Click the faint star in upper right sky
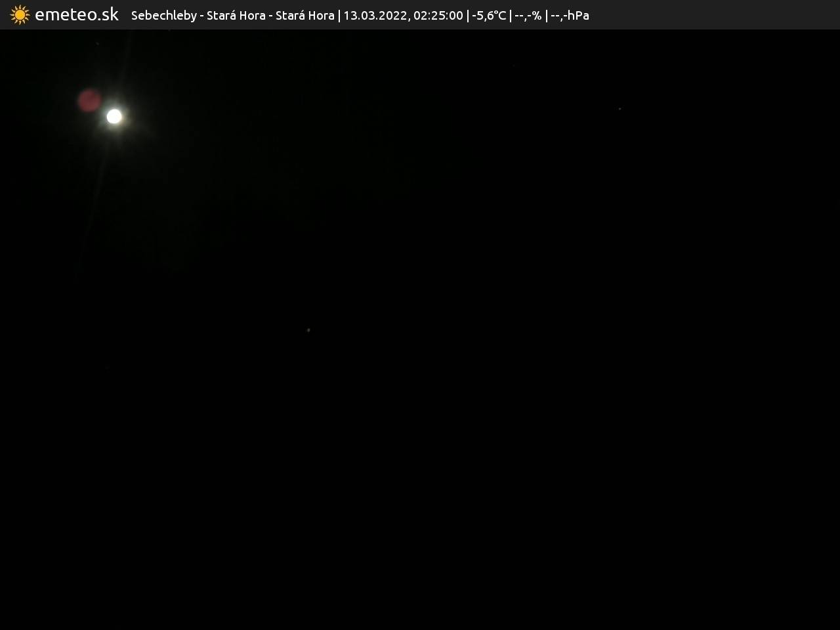The image size is (840, 630). [619, 108]
